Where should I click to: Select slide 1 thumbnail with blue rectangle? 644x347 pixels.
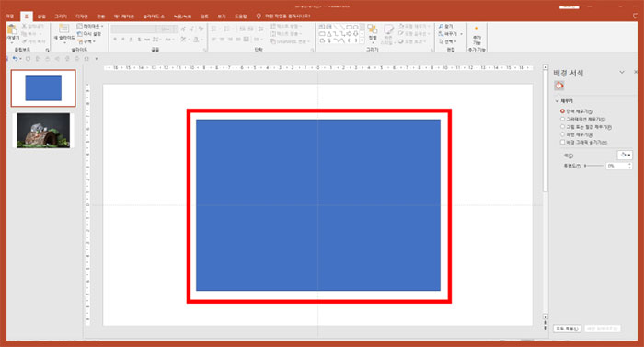[43, 88]
